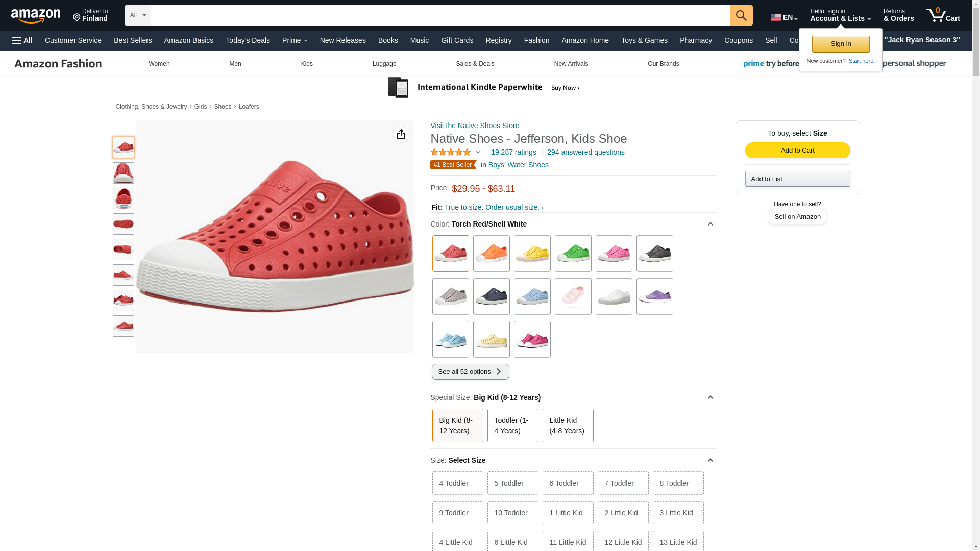Select the green shoe color swatch
The image size is (980, 551).
(573, 254)
